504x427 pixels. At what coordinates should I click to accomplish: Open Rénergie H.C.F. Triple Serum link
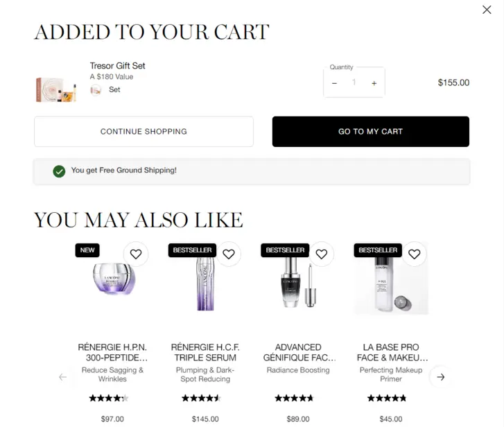pyautogui.click(x=204, y=352)
